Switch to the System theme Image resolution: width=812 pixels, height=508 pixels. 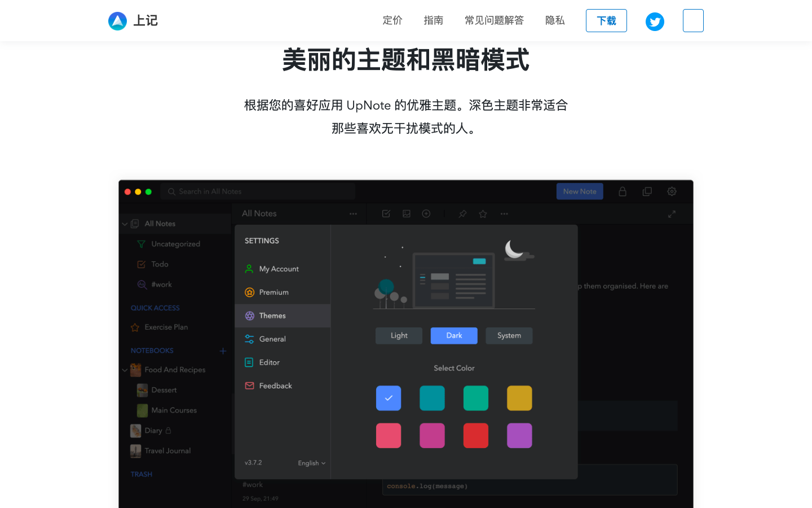click(509, 336)
